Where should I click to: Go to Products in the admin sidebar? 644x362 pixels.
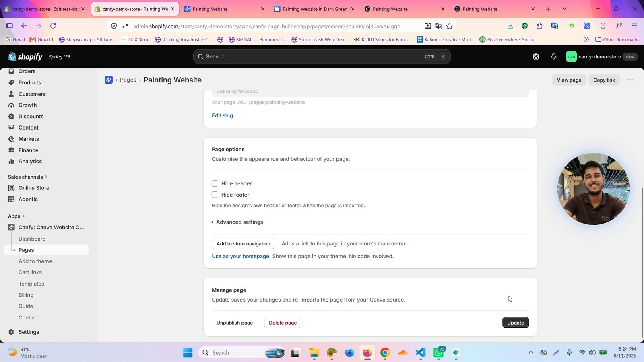(29, 82)
